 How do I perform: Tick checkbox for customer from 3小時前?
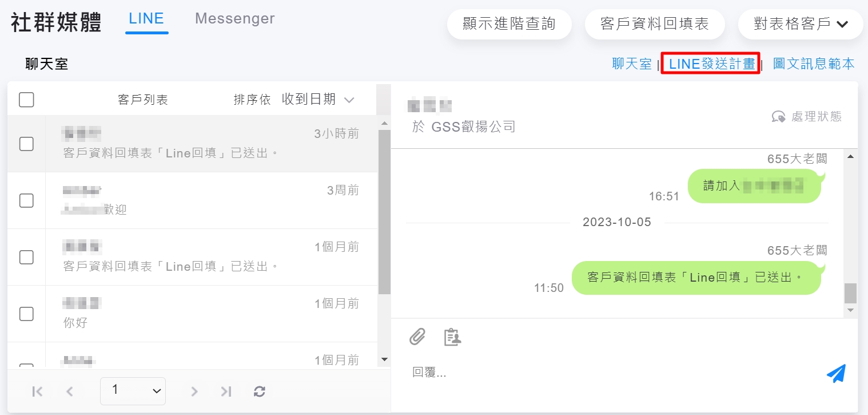click(26, 144)
